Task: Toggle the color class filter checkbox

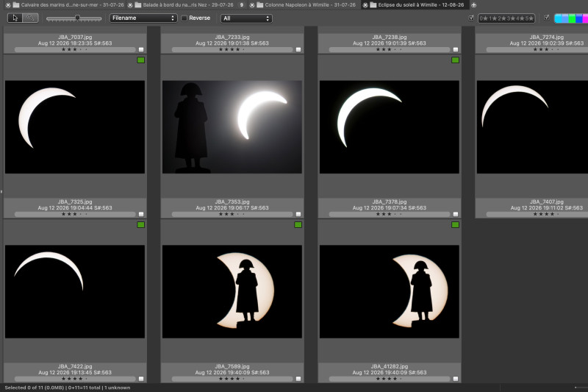Action: [547, 18]
